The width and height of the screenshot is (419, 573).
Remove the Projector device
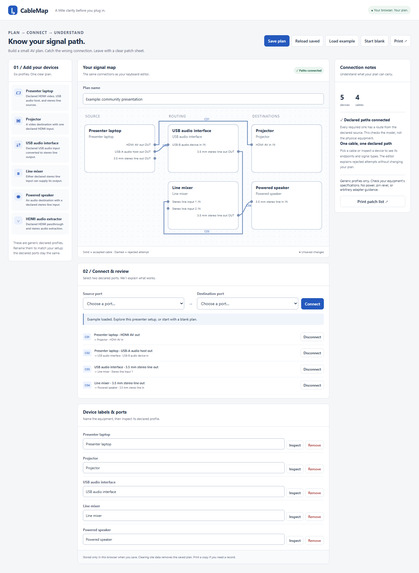pos(314,469)
